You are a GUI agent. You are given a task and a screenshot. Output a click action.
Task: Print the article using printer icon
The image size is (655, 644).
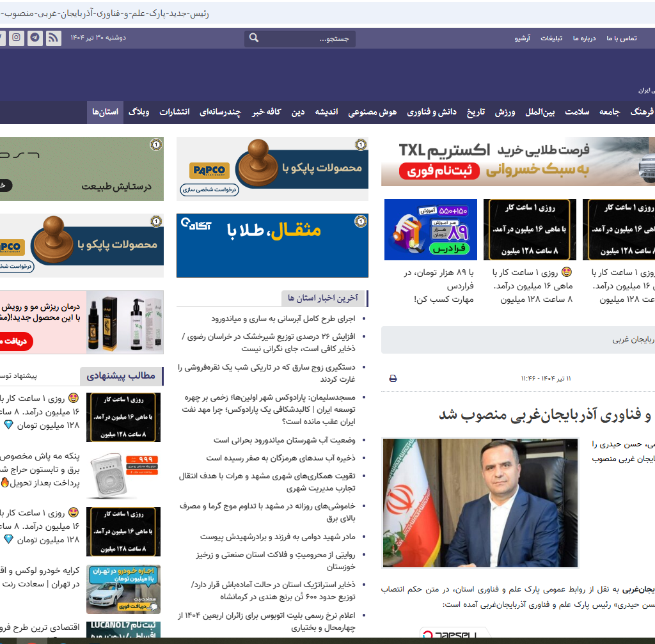click(393, 379)
